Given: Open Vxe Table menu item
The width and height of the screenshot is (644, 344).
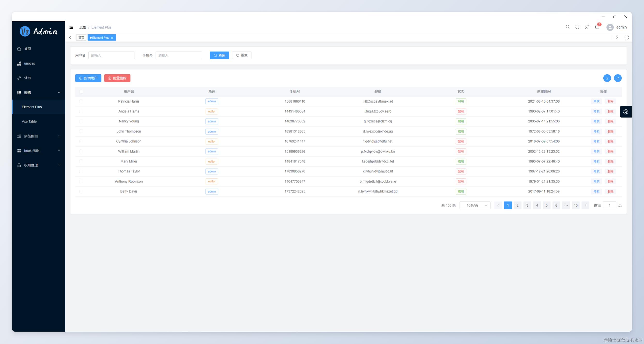Looking at the screenshot, I should 29,122.
